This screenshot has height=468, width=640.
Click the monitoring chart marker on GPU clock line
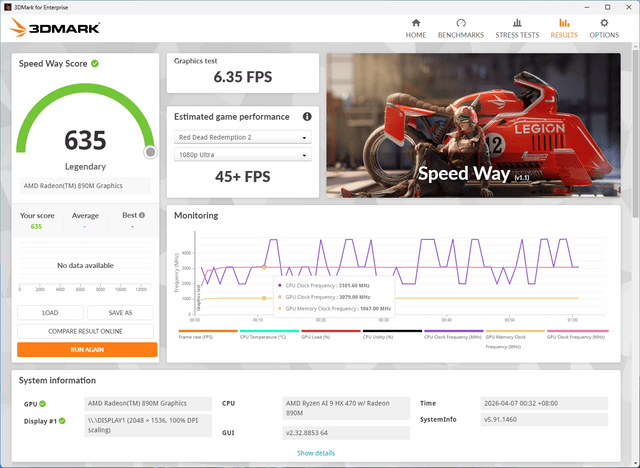click(264, 267)
